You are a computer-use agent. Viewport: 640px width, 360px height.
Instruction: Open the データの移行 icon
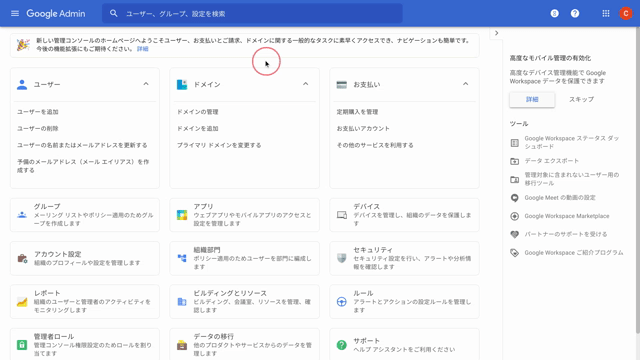(x=182, y=345)
